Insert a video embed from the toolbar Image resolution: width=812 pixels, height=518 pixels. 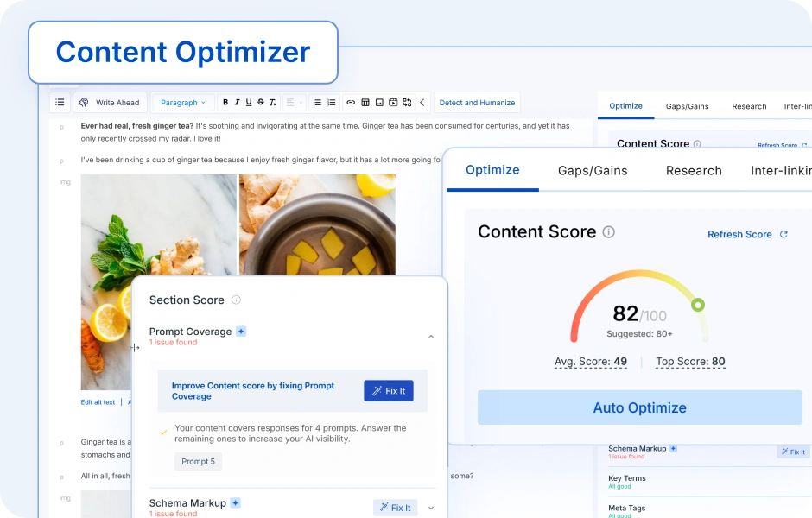[x=393, y=103]
